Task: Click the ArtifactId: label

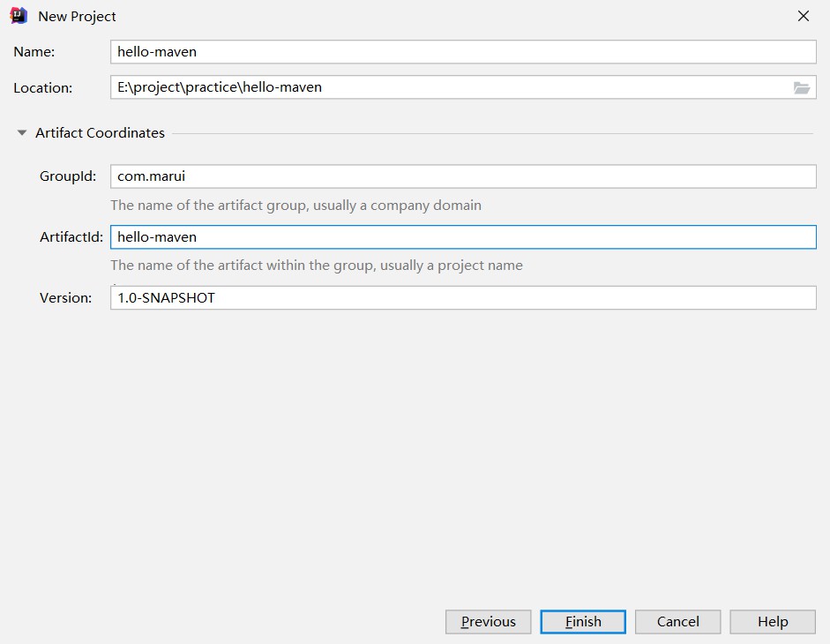Action: 71,237
